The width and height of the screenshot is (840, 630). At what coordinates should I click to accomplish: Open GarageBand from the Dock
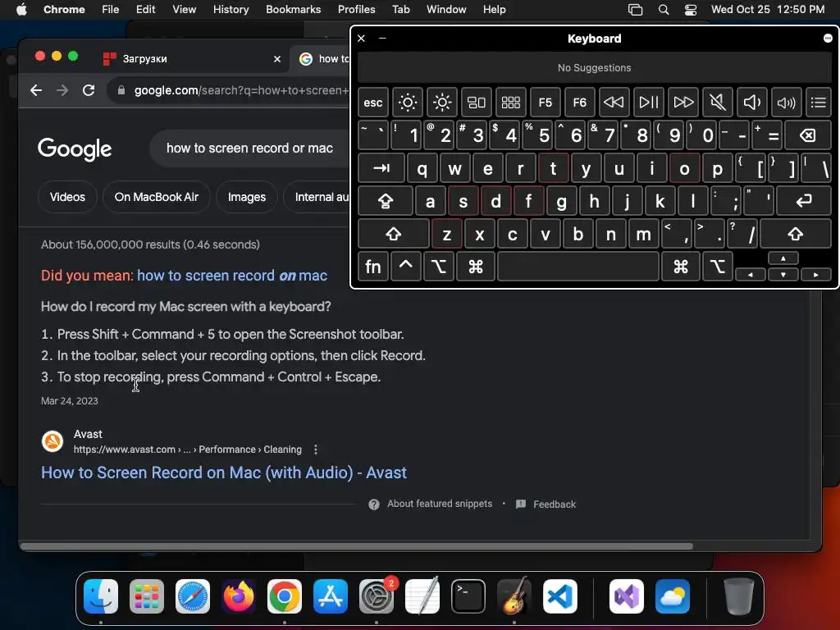(x=514, y=596)
